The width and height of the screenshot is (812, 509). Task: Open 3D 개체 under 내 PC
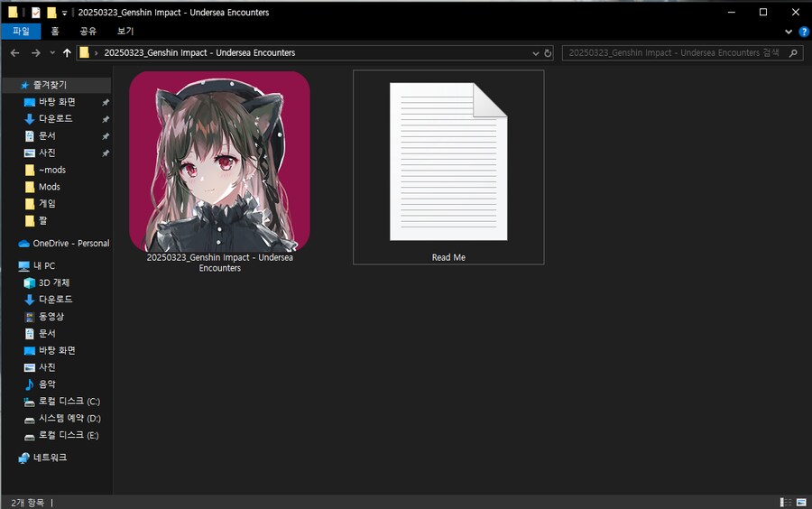pyautogui.click(x=54, y=282)
